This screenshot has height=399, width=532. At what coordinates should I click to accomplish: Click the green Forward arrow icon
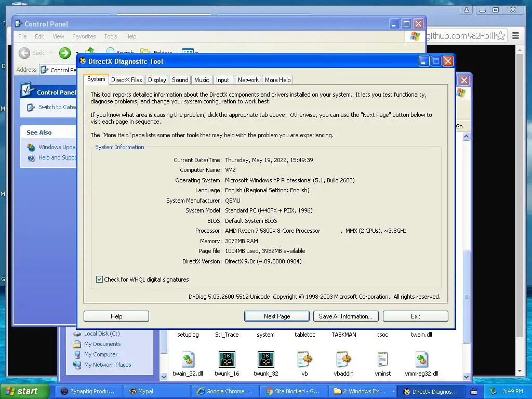coord(65,53)
